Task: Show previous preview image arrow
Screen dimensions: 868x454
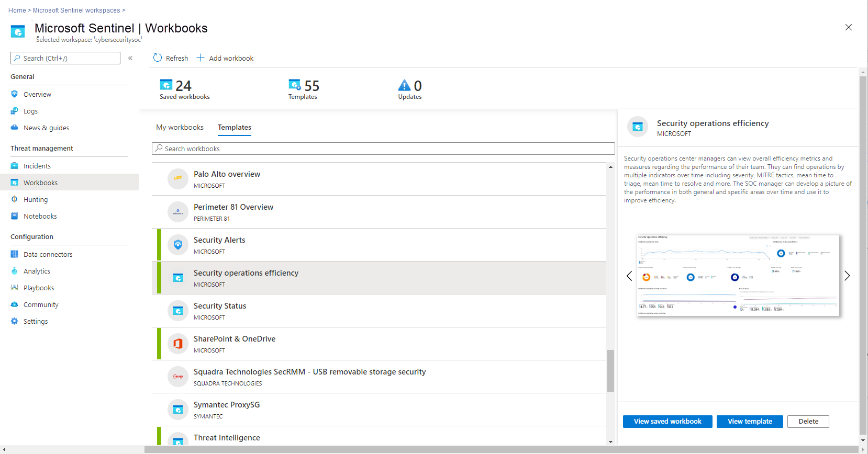Action: tap(629, 276)
